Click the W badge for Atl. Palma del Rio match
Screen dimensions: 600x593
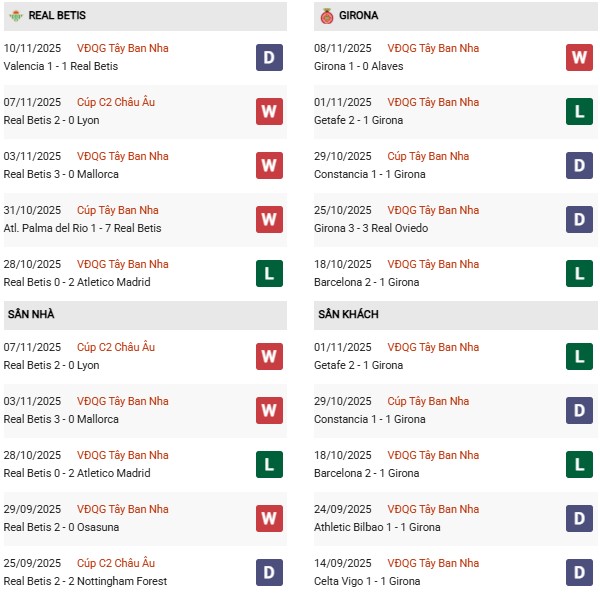(x=269, y=219)
